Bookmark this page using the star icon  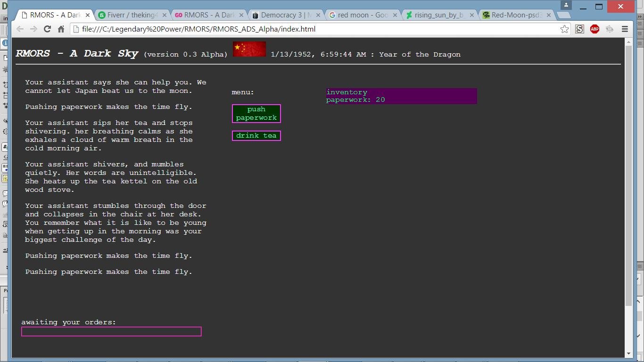tap(564, 29)
